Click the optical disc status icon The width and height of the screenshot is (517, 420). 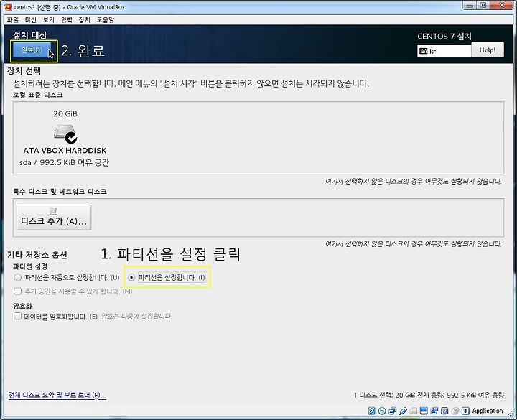[x=382, y=411]
